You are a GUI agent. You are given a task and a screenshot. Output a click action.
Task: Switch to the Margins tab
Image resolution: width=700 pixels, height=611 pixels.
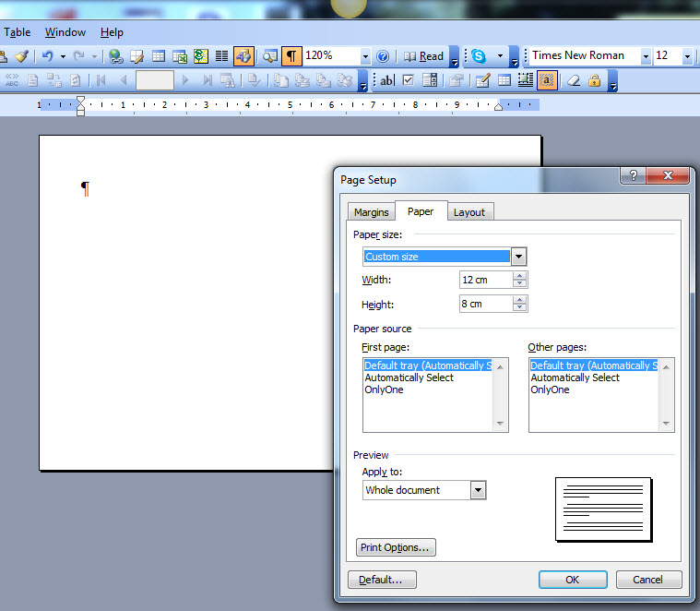372,212
